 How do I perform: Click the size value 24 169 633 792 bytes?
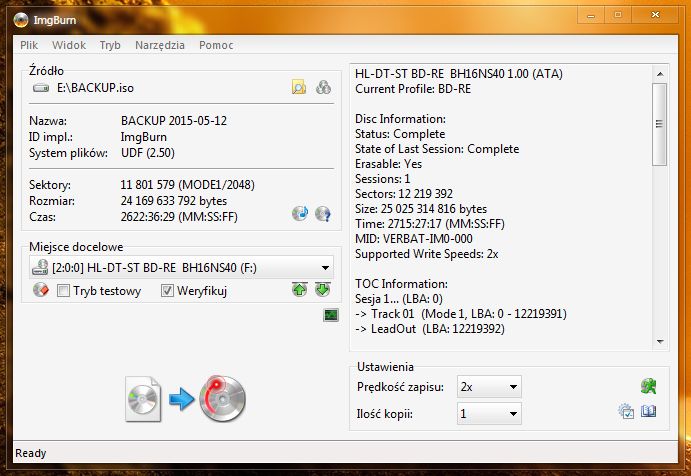pyautogui.click(x=174, y=201)
